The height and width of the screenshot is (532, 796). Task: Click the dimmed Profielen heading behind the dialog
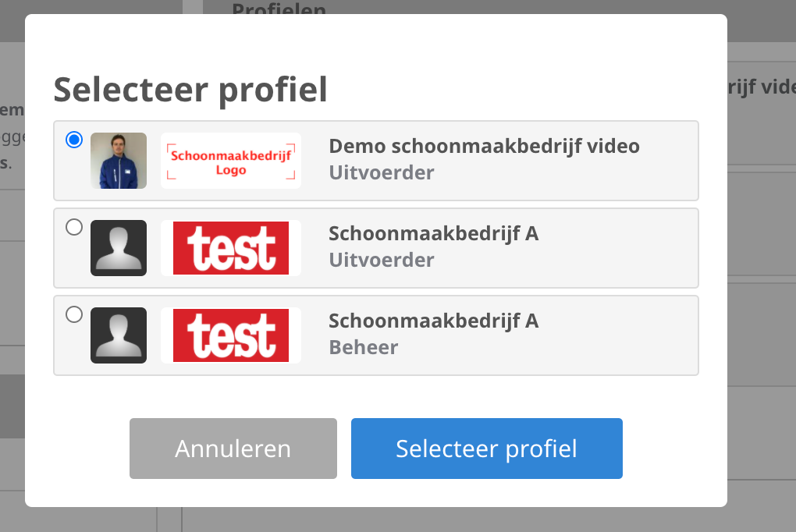(x=279, y=9)
